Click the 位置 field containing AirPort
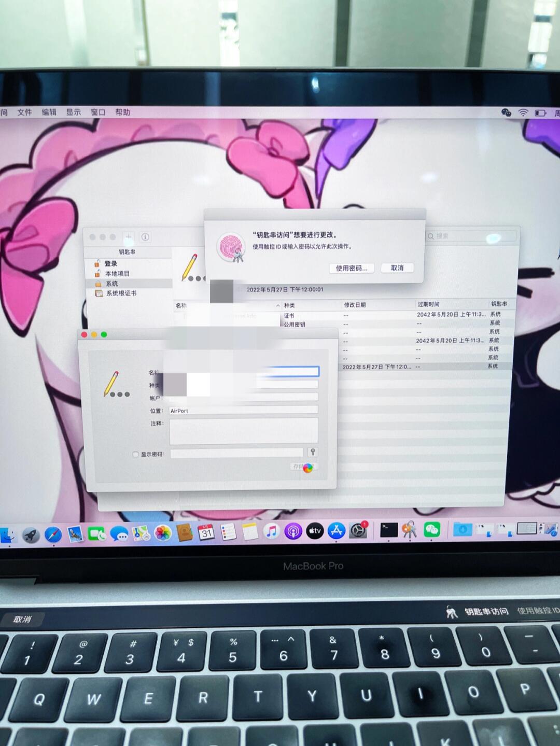This screenshot has height=746, width=560. tap(243, 410)
